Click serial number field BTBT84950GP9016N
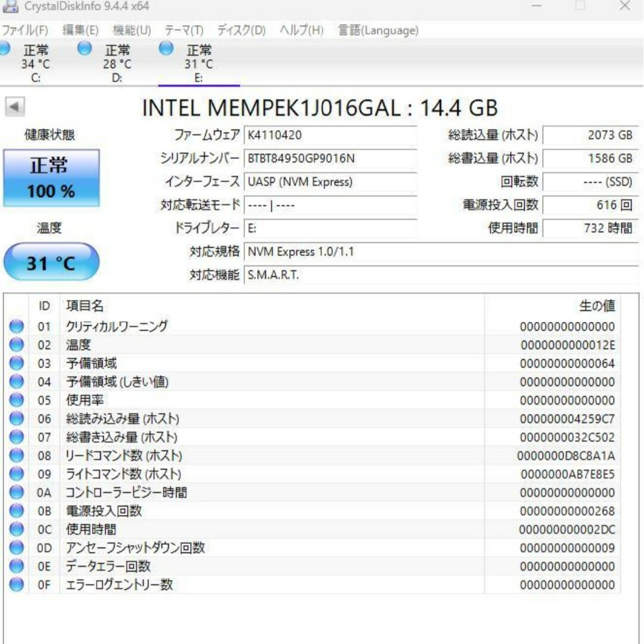This screenshot has height=644, width=644. click(x=330, y=159)
